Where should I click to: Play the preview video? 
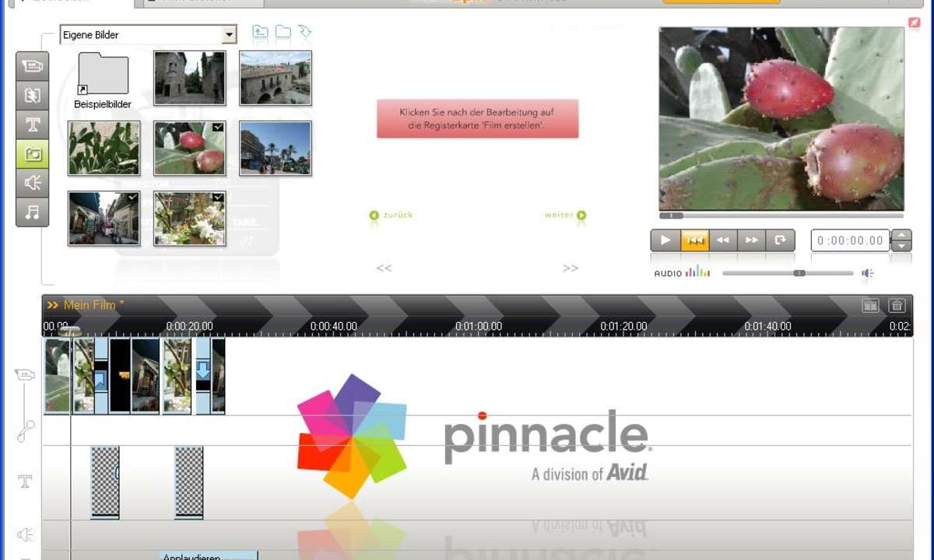[x=665, y=240]
